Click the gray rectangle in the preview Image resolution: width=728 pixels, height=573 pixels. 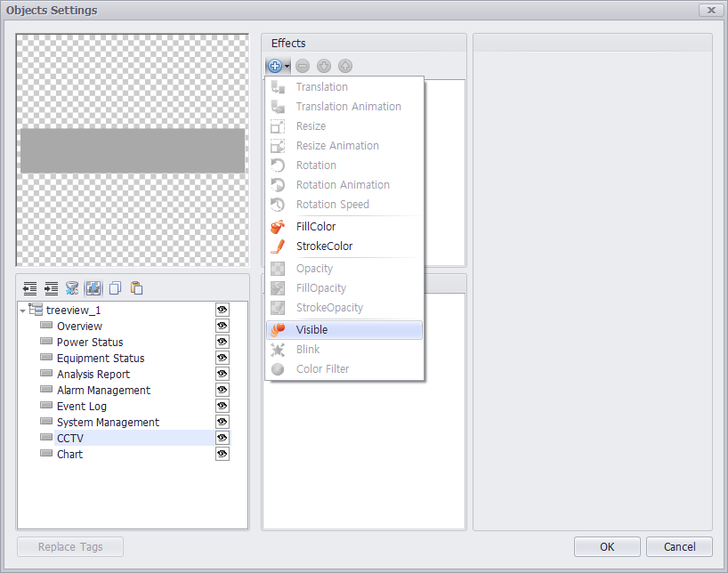pyautogui.click(x=133, y=150)
